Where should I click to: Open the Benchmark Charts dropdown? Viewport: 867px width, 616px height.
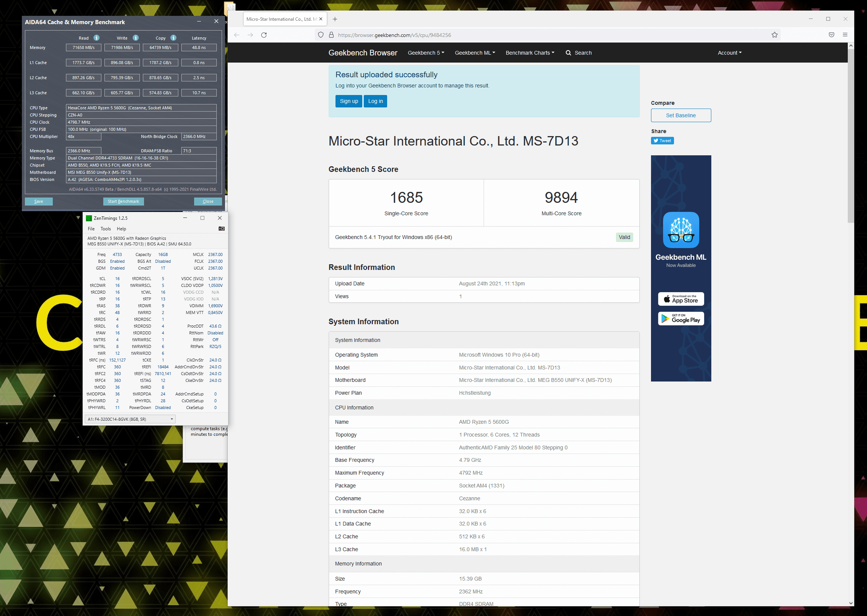pos(530,53)
